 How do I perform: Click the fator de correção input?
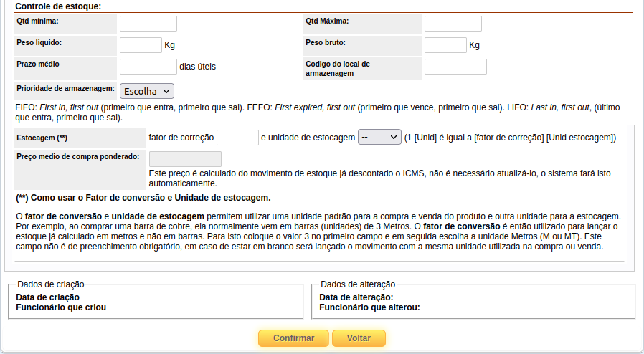tap(237, 138)
